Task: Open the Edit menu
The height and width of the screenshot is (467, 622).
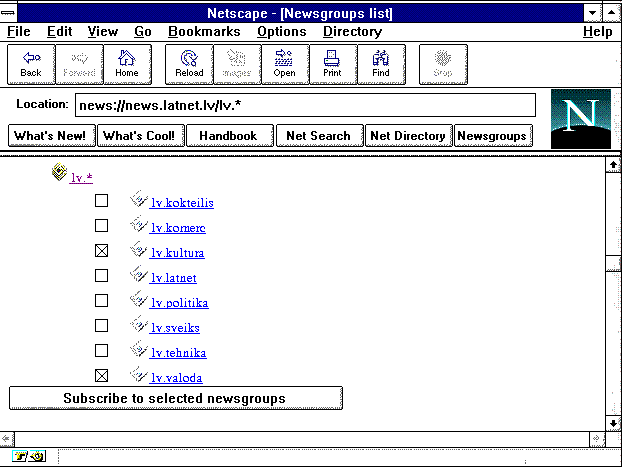Action: pyautogui.click(x=60, y=32)
